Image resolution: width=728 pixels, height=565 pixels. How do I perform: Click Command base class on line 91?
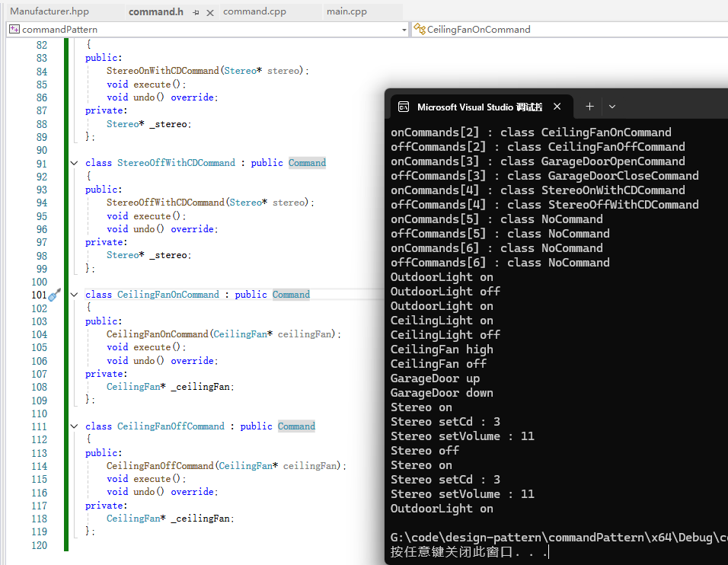[307, 163]
